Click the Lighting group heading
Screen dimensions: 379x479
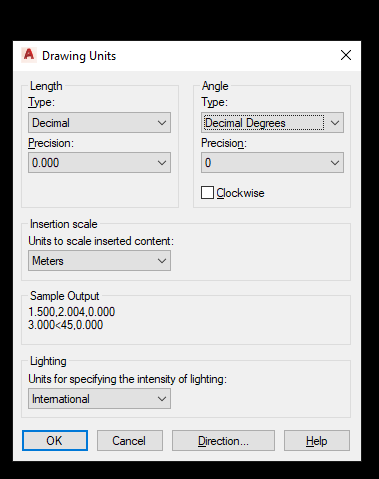48,361
